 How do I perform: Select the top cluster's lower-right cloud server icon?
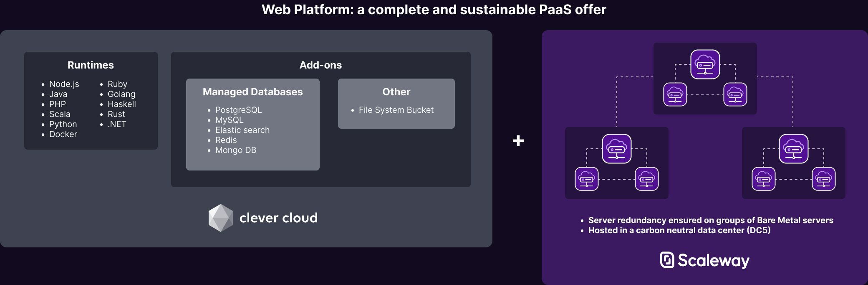click(x=735, y=94)
